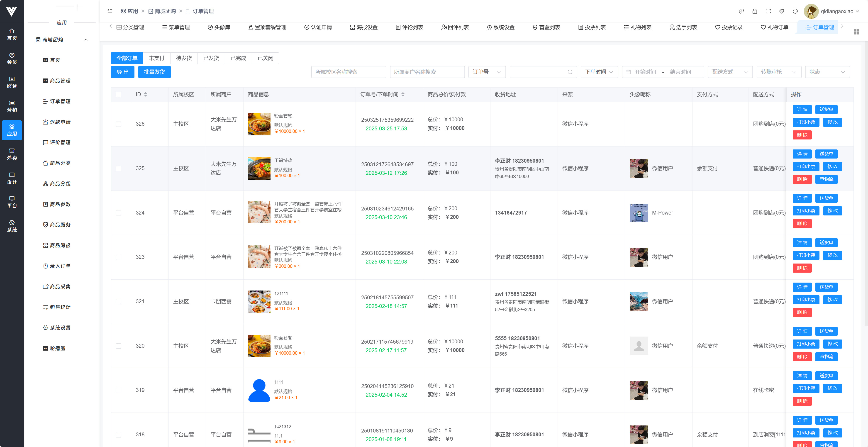Open 营销 in the dark sidebar
The height and width of the screenshot is (447, 868).
(12, 106)
